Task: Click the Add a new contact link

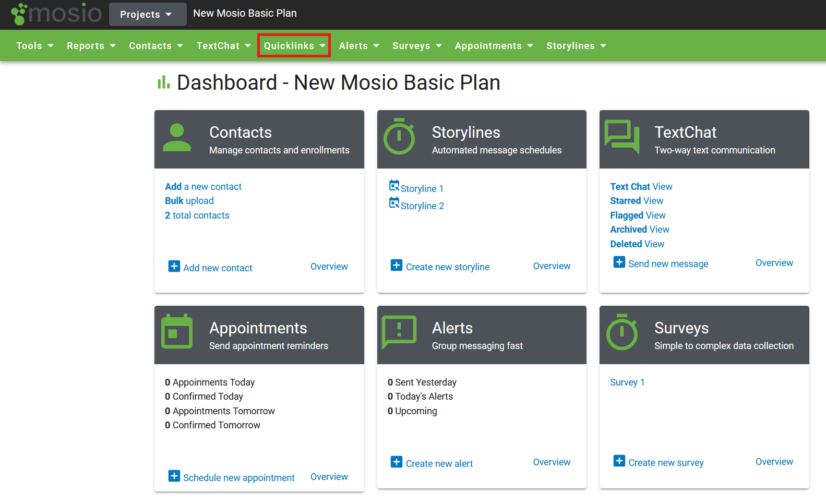Action: click(x=203, y=187)
